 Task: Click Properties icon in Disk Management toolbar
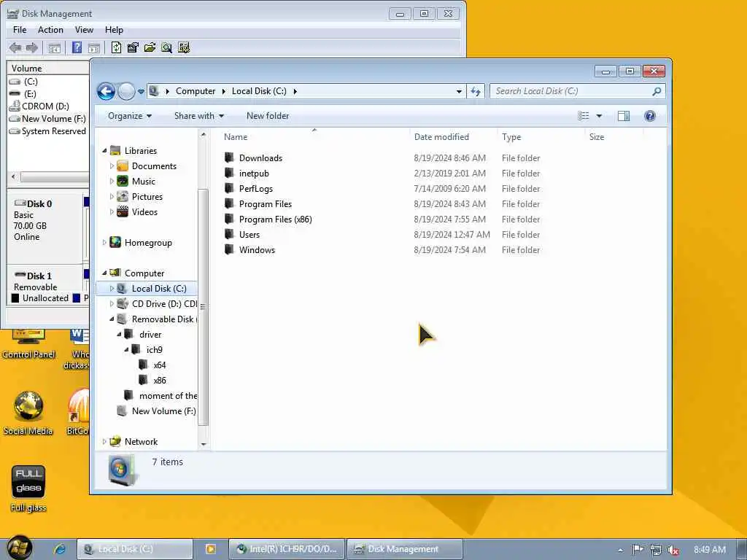[x=133, y=47]
